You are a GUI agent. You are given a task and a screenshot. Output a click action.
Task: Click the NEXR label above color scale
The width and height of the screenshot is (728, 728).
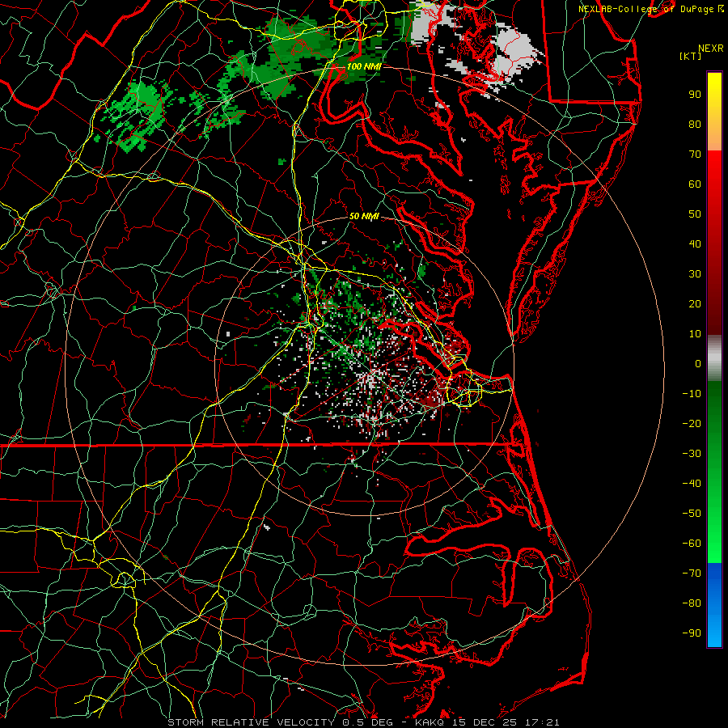[710, 49]
